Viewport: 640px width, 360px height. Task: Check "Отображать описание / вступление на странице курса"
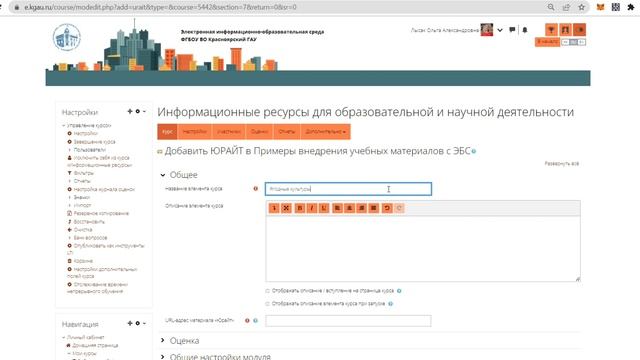click(x=268, y=291)
